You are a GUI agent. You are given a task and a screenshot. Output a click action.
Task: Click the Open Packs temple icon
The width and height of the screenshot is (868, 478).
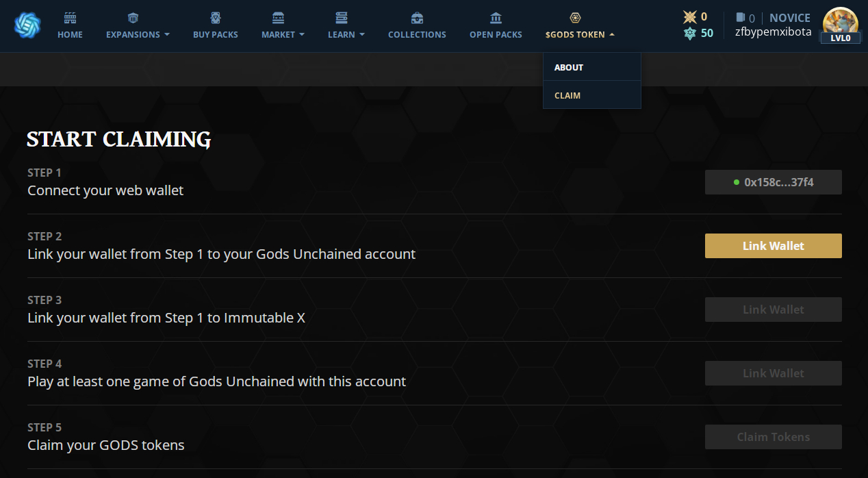coord(496,17)
